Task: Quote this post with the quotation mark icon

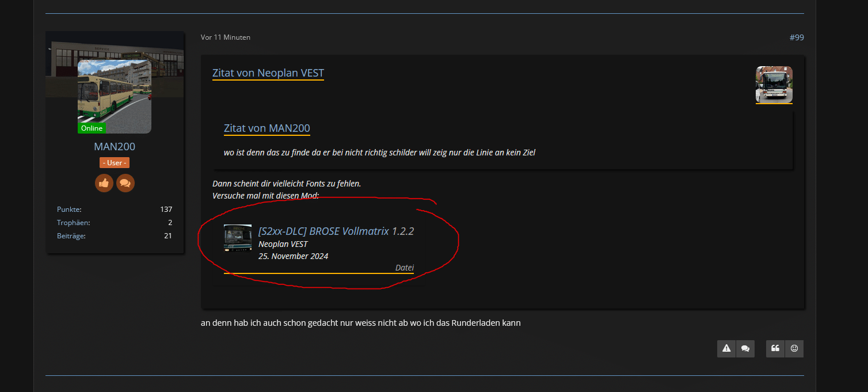Action: pos(775,348)
